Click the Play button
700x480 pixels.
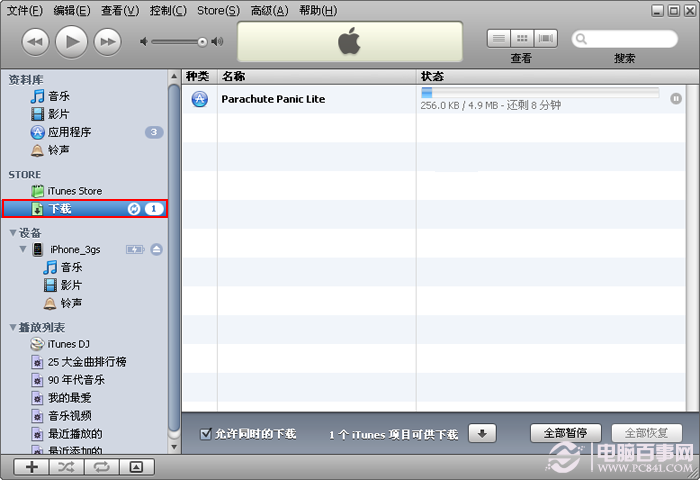tap(71, 41)
